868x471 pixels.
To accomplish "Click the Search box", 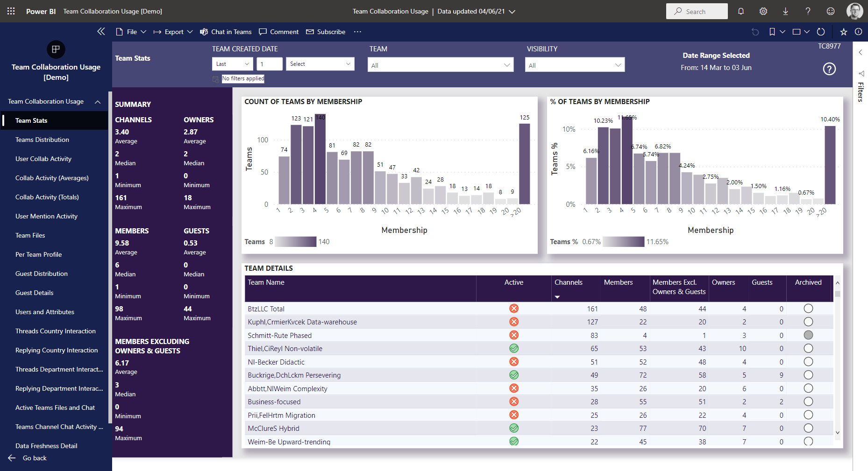I will (697, 11).
